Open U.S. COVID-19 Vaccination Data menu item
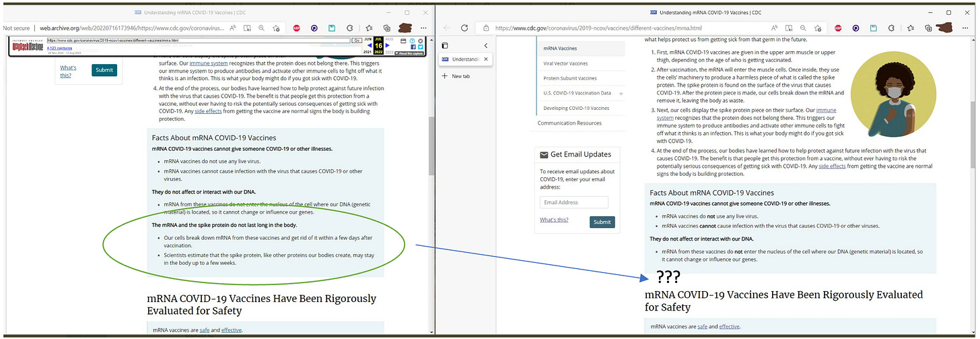Screen dimensions: 980x339 (x=577, y=93)
